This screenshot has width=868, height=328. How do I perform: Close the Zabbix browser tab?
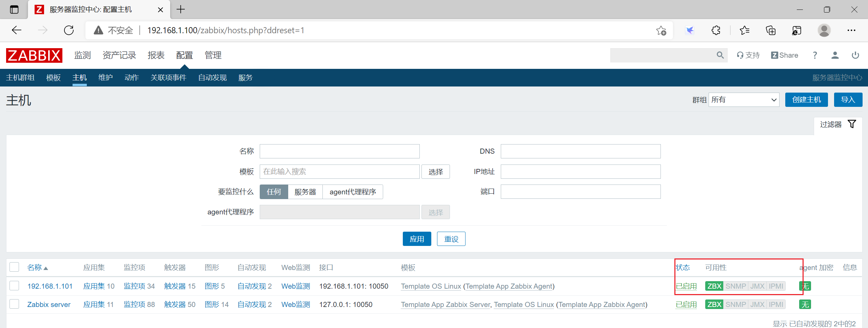(x=160, y=9)
